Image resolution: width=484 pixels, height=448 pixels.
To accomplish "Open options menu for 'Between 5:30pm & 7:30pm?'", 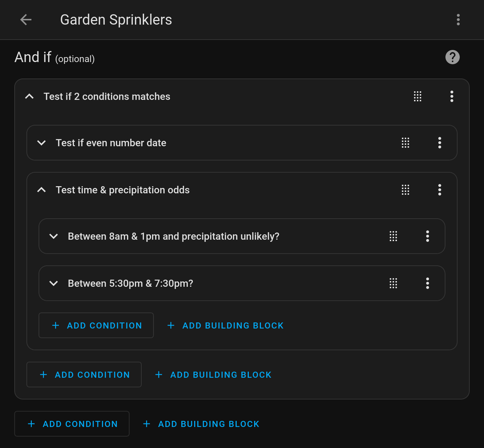I will [427, 283].
